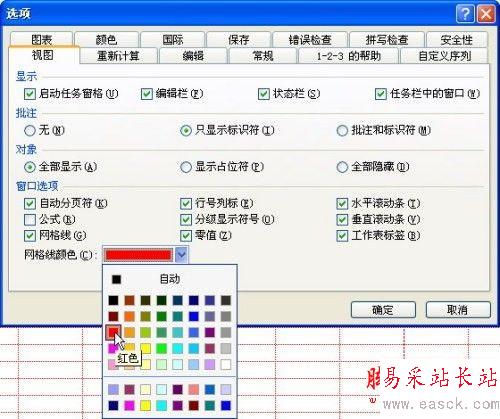Select the white swatch in fifth row
The image size is (500, 419).
click(226, 364)
